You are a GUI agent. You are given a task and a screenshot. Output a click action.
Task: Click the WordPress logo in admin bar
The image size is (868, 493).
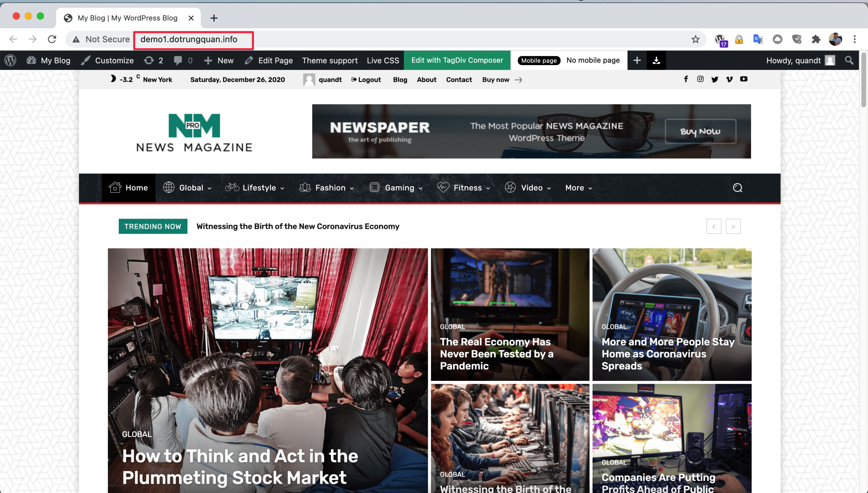[11, 60]
